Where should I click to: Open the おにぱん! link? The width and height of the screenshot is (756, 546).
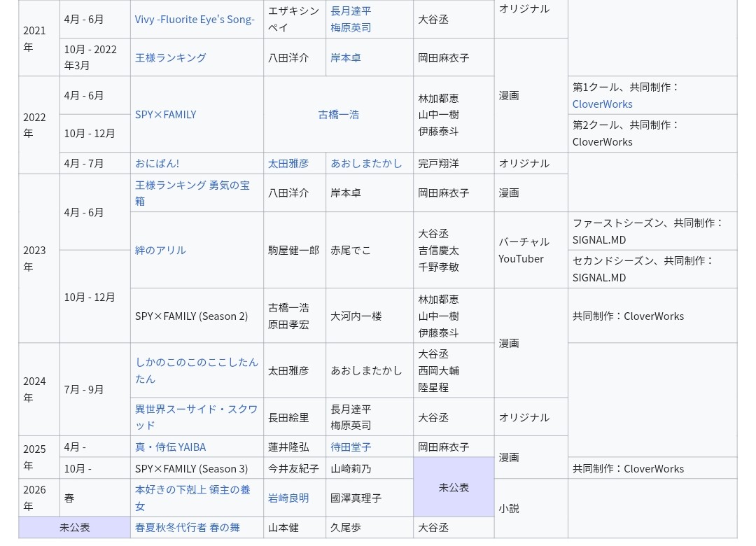157,163
